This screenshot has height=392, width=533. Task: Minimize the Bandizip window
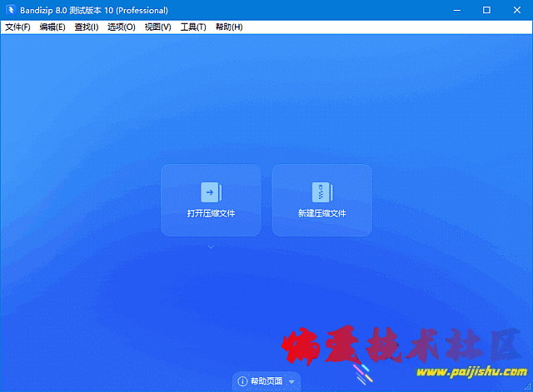point(457,10)
